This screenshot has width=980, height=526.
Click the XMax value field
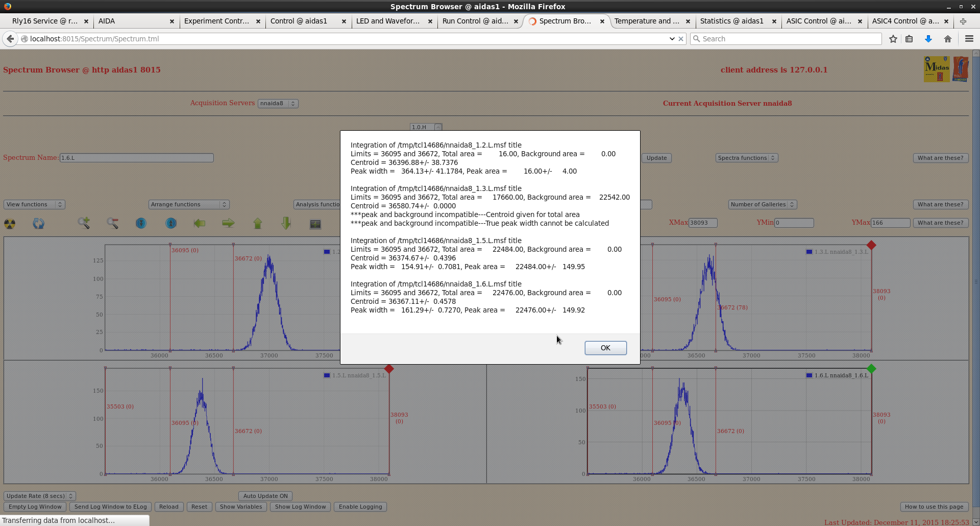(x=703, y=223)
